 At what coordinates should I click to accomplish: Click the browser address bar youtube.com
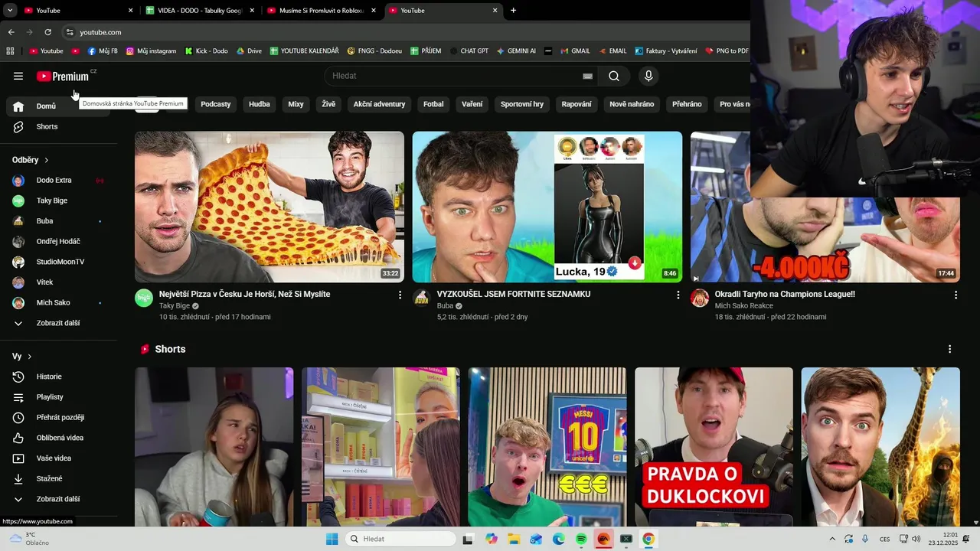coord(100,32)
